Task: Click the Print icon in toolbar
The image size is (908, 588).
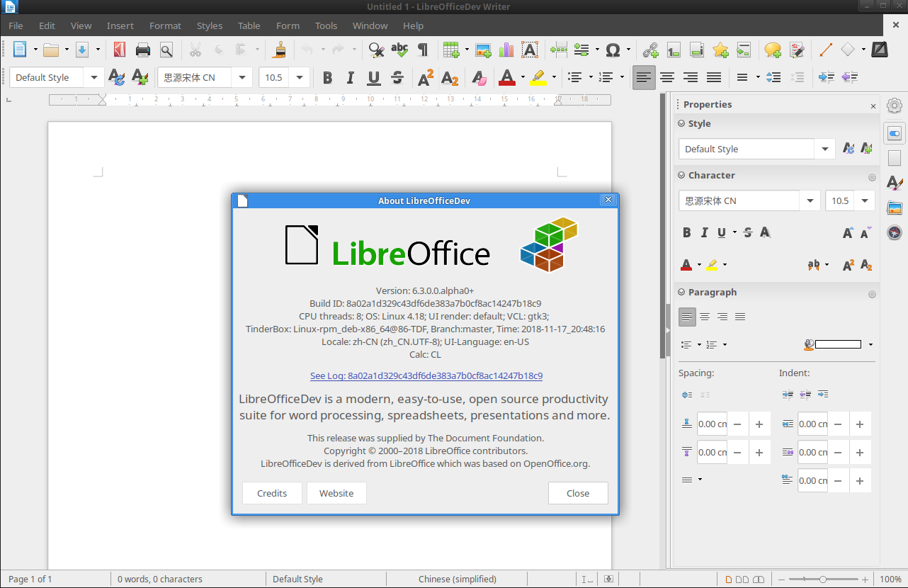Action: [143, 50]
